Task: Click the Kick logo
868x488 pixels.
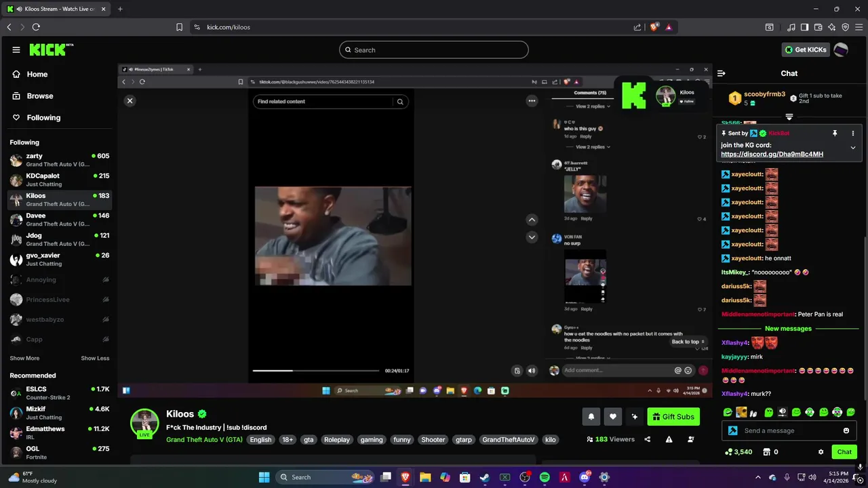Action: [x=52, y=49]
